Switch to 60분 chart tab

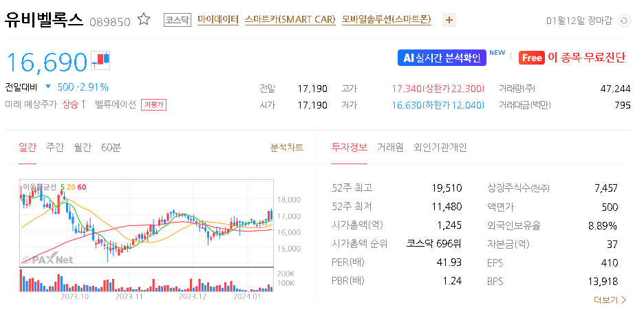click(111, 148)
